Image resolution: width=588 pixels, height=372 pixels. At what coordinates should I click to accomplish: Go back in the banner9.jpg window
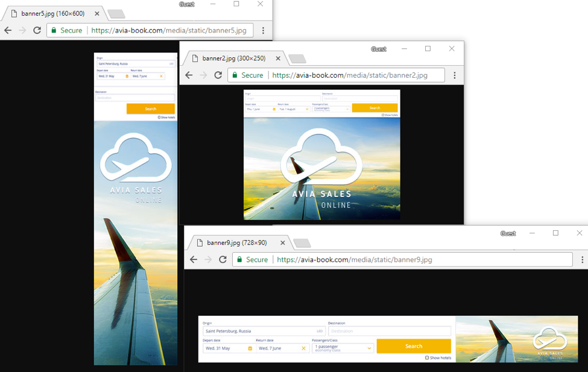click(x=194, y=259)
